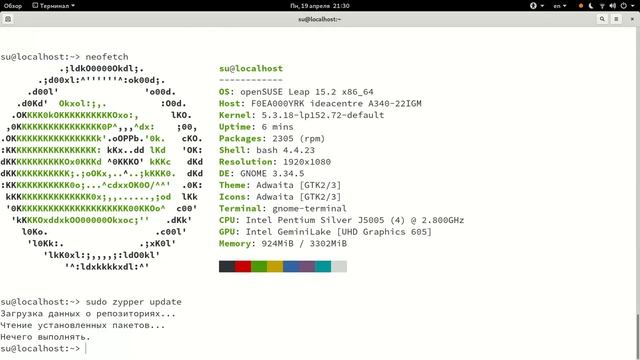Open the Терминал application menu
Viewport: 640px width, 360px height.
coord(53,6)
